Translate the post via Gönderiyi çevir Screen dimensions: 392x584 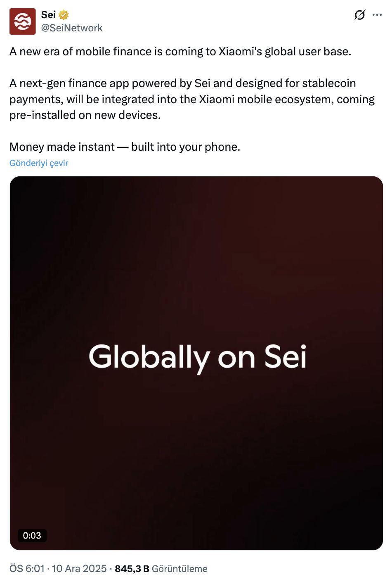click(38, 163)
